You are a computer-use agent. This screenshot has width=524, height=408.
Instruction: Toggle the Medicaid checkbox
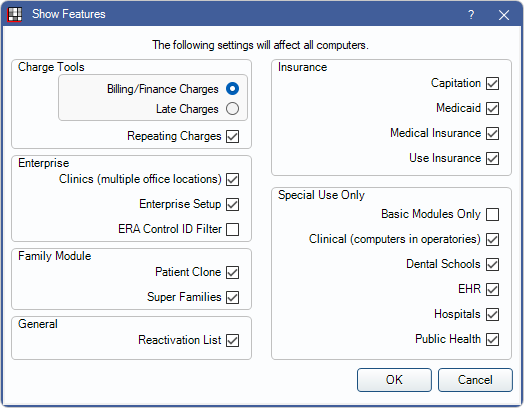click(493, 109)
